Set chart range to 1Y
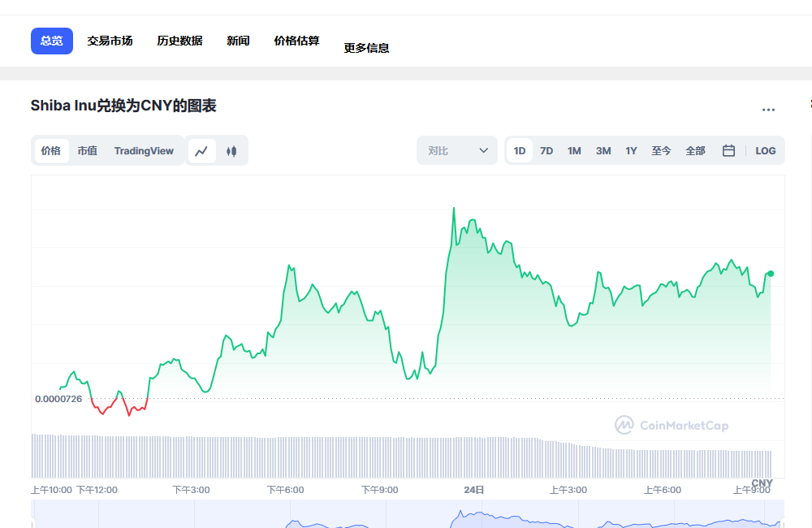This screenshot has height=528, width=812. 631,151
